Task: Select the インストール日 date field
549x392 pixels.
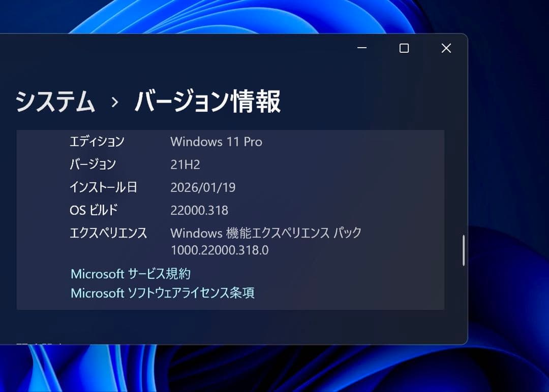Action: click(203, 187)
